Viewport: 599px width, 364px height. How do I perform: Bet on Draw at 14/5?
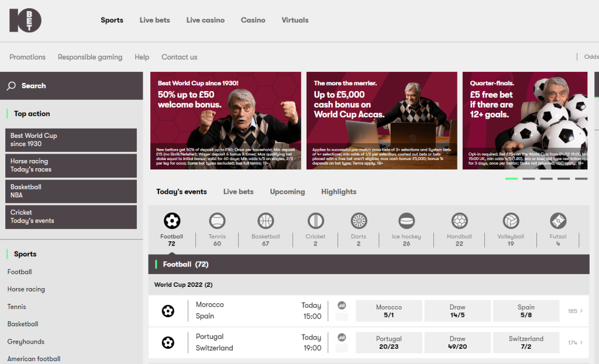[457, 311]
